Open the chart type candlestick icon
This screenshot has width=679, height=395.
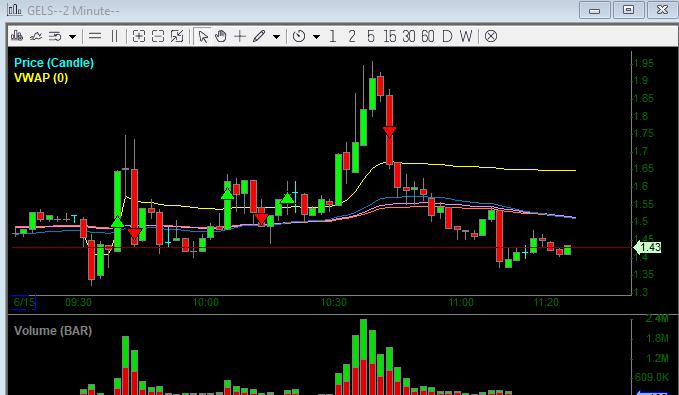coord(17,36)
